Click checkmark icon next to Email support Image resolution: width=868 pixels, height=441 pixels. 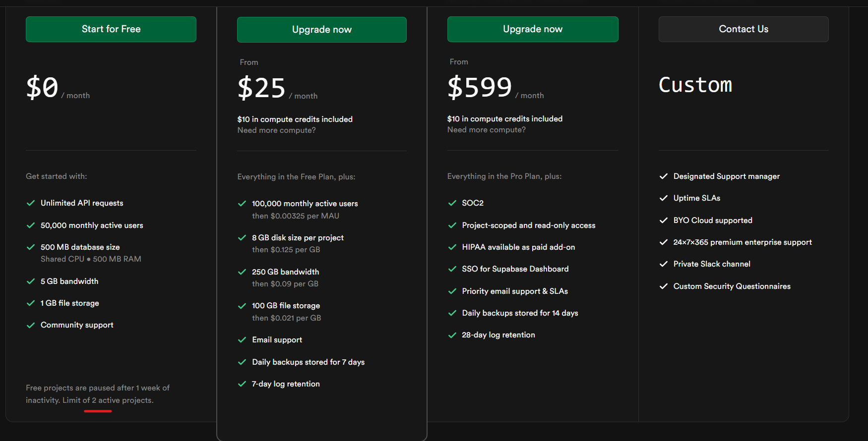[242, 340]
